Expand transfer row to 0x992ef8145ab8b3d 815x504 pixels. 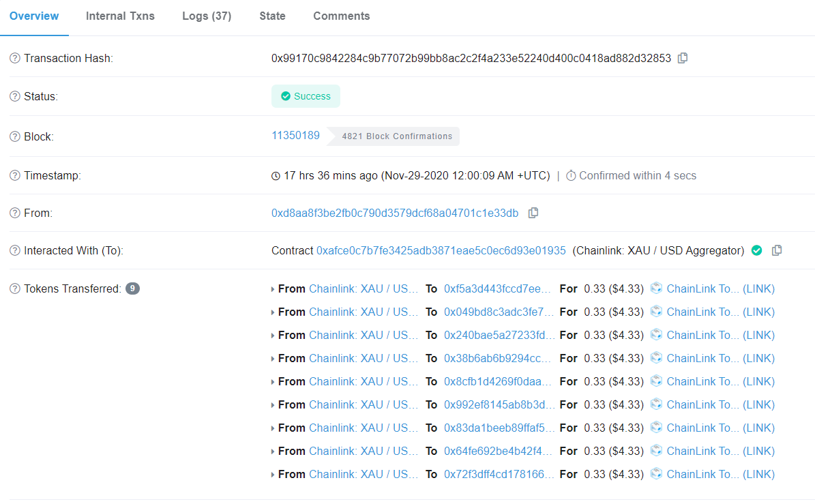point(273,405)
